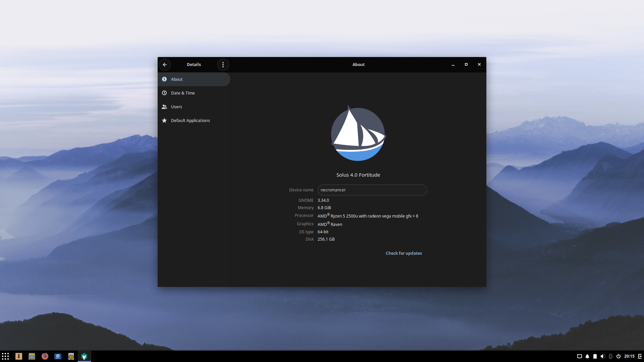Screen dimensions: 644x362
Task: Toggle the volume icon in taskbar
Action: pos(602,356)
